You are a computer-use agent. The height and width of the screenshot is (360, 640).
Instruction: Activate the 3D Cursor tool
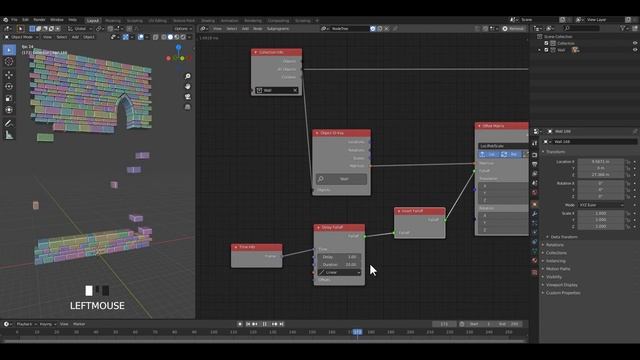coord(9,62)
